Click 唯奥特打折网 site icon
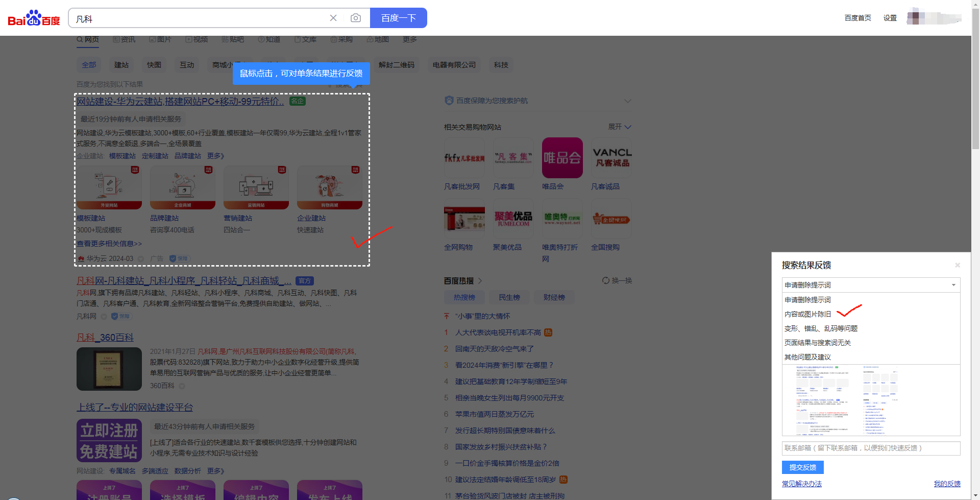The height and width of the screenshot is (500, 980). [562, 219]
